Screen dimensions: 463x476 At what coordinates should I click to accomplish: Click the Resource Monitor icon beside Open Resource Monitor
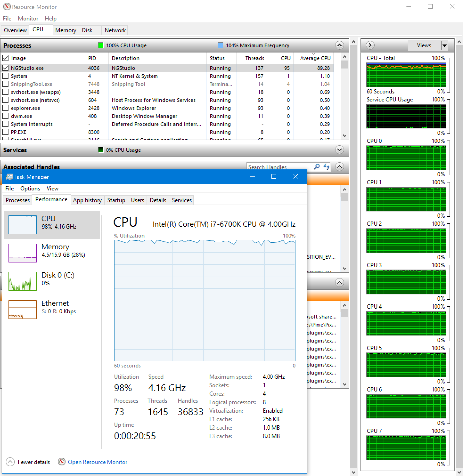[62, 462]
